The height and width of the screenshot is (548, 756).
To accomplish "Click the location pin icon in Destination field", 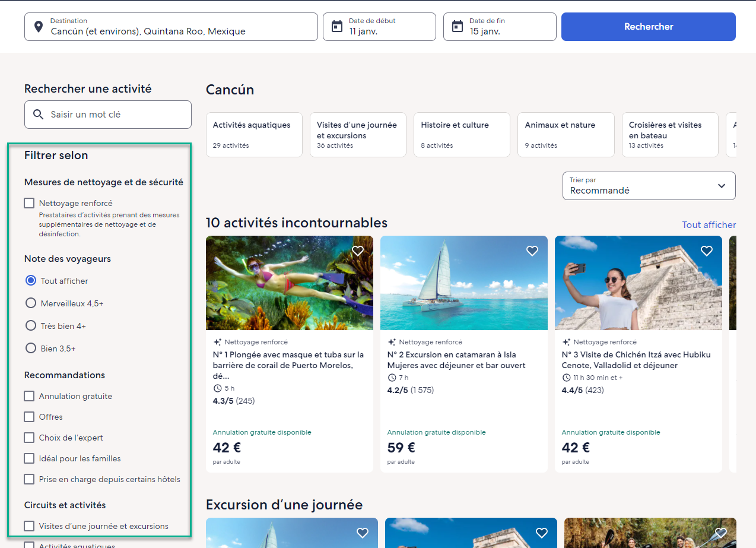I will (x=39, y=27).
